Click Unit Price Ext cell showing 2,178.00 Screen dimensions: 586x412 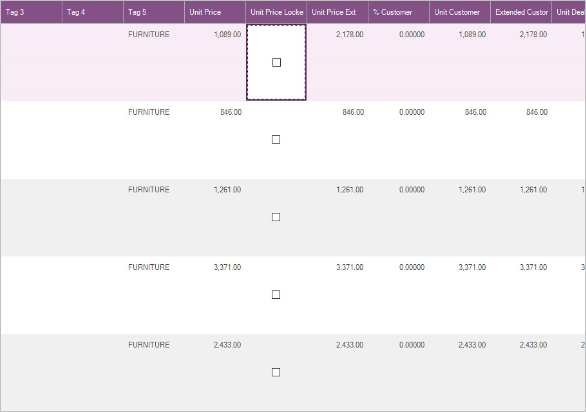(x=337, y=62)
